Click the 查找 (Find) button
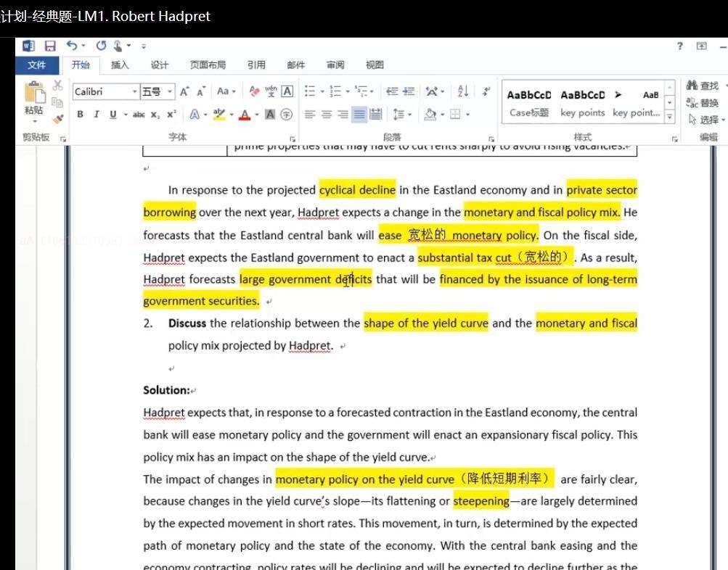The image size is (728, 570). (x=703, y=86)
